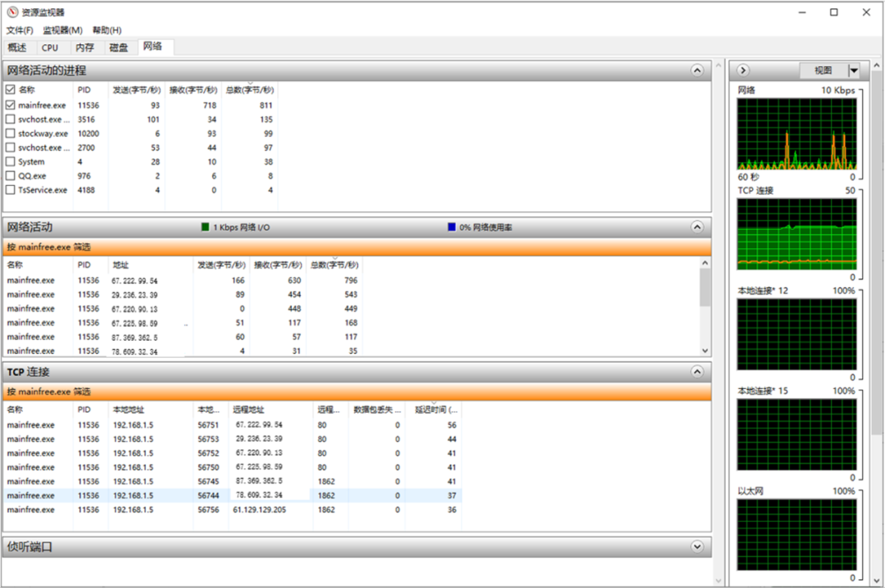Switch to the 内存 tab
The width and height of the screenshot is (885, 588).
(x=84, y=47)
